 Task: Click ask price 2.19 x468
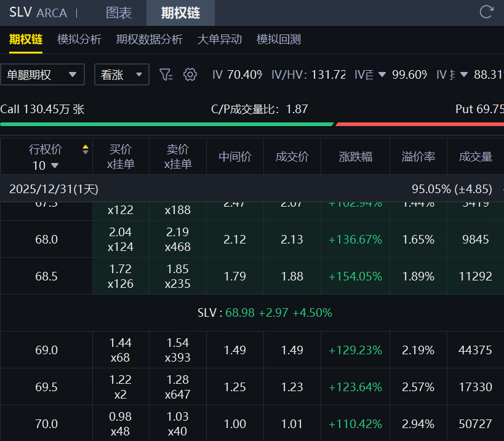tap(178, 239)
